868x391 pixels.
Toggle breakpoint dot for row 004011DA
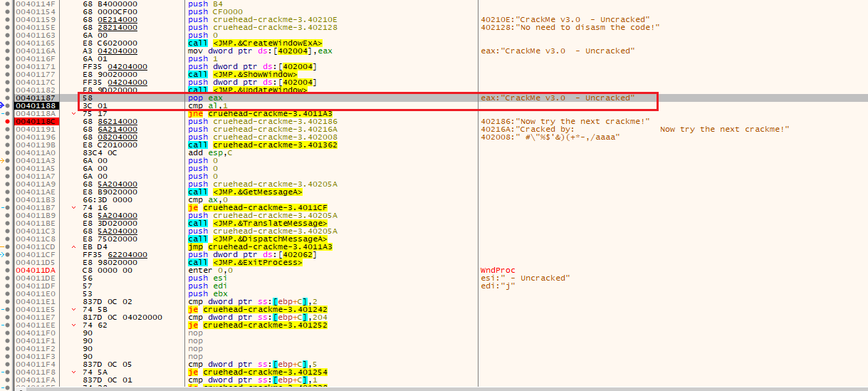tap(8, 270)
